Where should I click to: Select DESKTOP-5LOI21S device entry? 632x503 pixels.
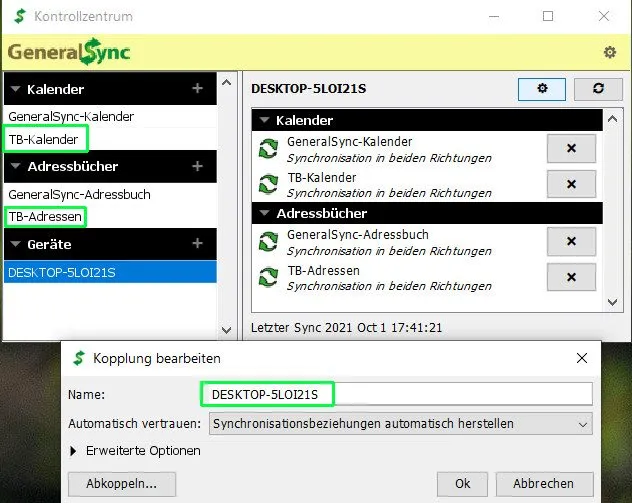(110, 272)
